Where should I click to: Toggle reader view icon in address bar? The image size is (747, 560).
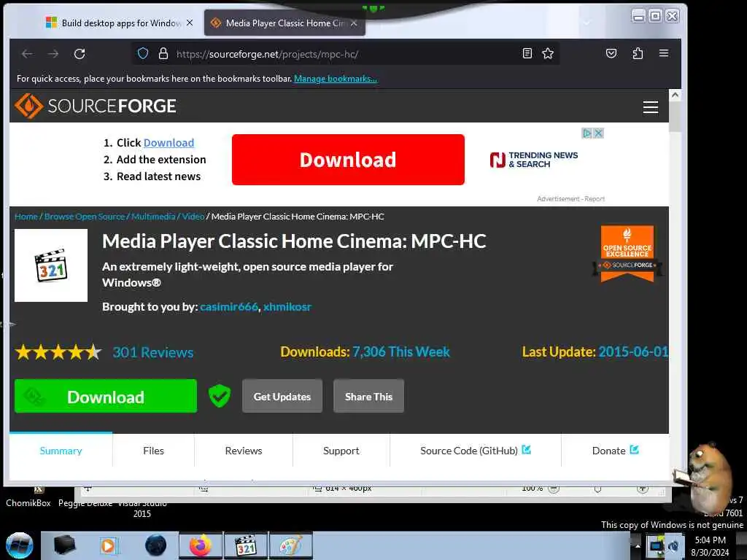pyautogui.click(x=527, y=53)
